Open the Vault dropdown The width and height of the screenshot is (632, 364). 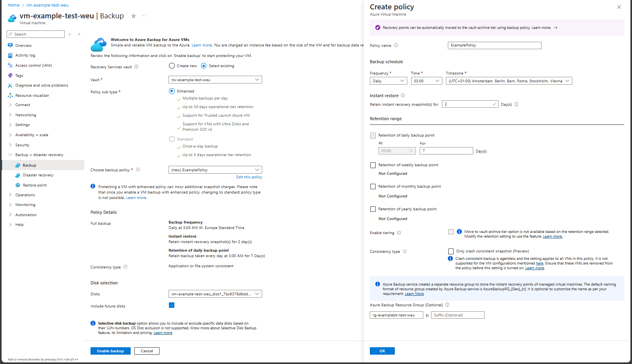pos(215,80)
